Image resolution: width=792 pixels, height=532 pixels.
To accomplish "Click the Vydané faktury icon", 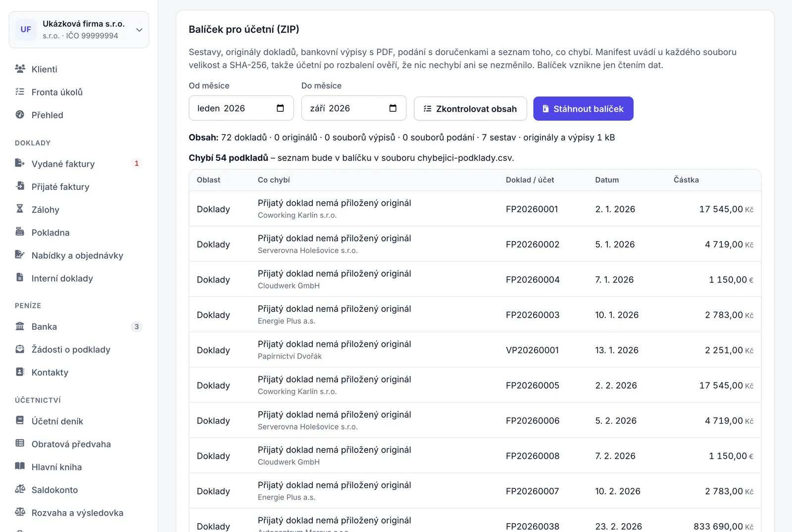I will 20,163.
